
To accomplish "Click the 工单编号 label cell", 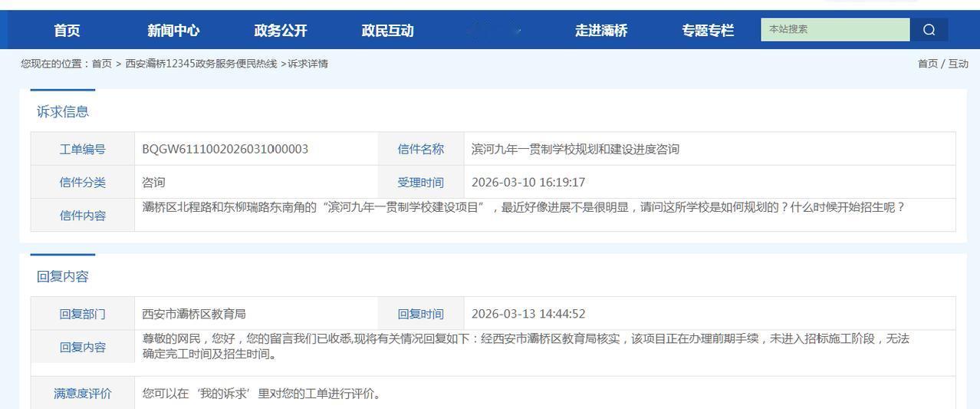I will [x=83, y=149].
